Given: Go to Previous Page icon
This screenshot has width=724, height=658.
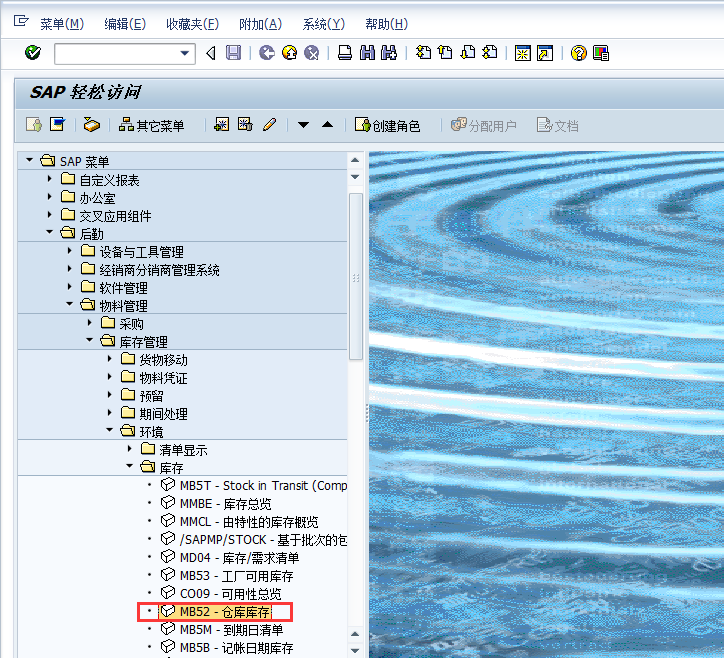Looking at the screenshot, I should click(x=445, y=53).
